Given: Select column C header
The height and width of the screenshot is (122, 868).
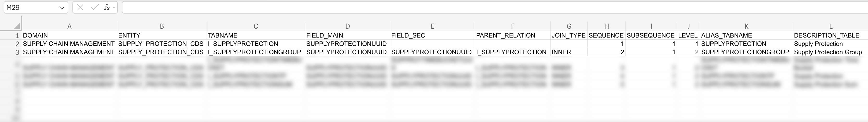Looking at the screenshot, I should (256, 26).
